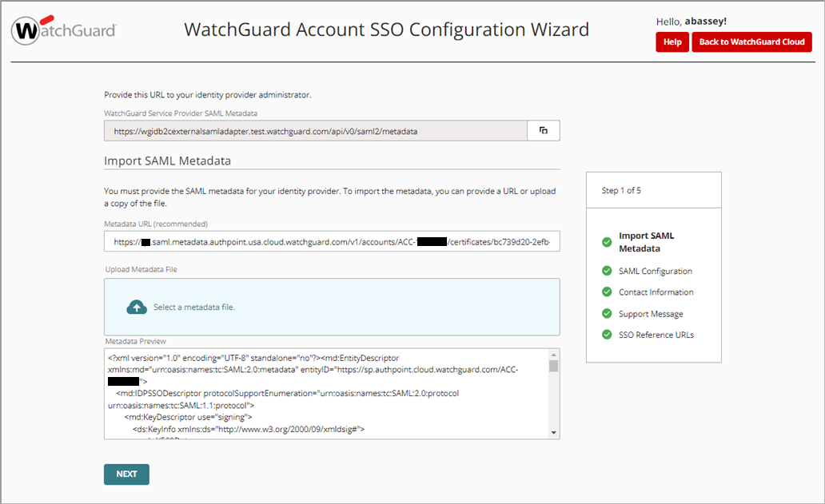The height and width of the screenshot is (504, 825).
Task: Select the SSO Reference URLs step
Action: click(656, 334)
